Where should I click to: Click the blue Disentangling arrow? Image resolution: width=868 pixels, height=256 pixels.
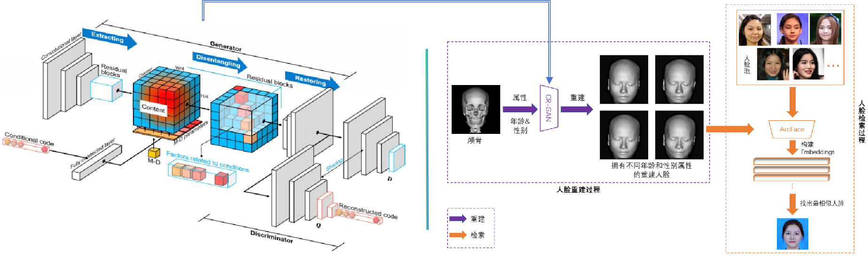click(x=219, y=62)
